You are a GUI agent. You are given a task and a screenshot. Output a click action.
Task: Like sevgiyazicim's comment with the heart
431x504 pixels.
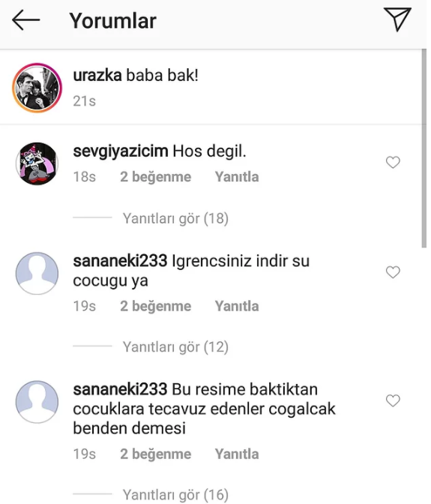393,162
